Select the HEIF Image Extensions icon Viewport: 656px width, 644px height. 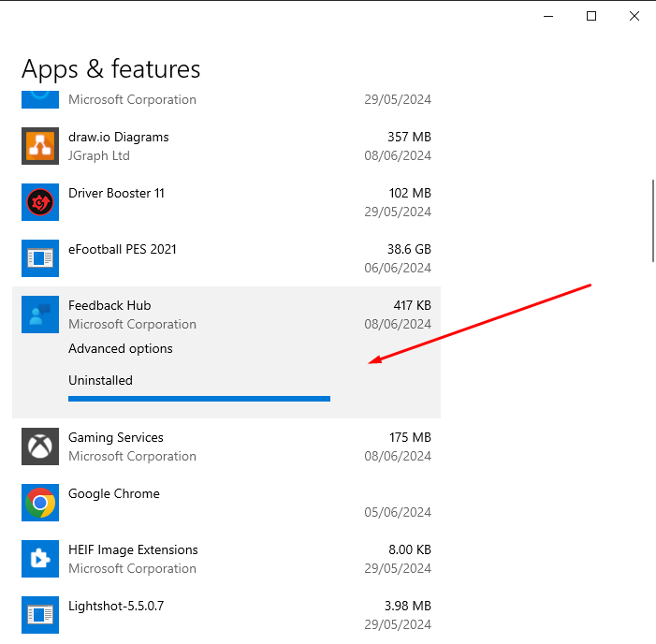(40, 559)
